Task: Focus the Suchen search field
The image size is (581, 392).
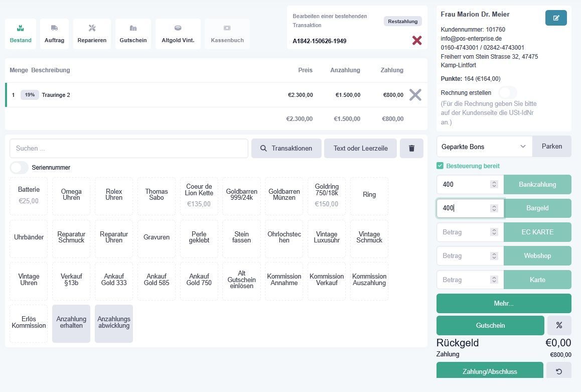Action: (128, 148)
